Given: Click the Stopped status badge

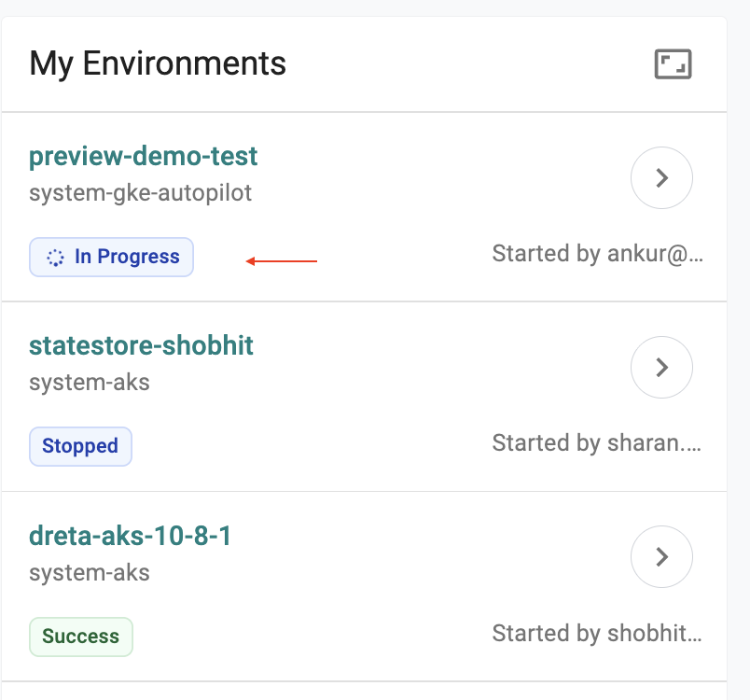Looking at the screenshot, I should [x=80, y=446].
